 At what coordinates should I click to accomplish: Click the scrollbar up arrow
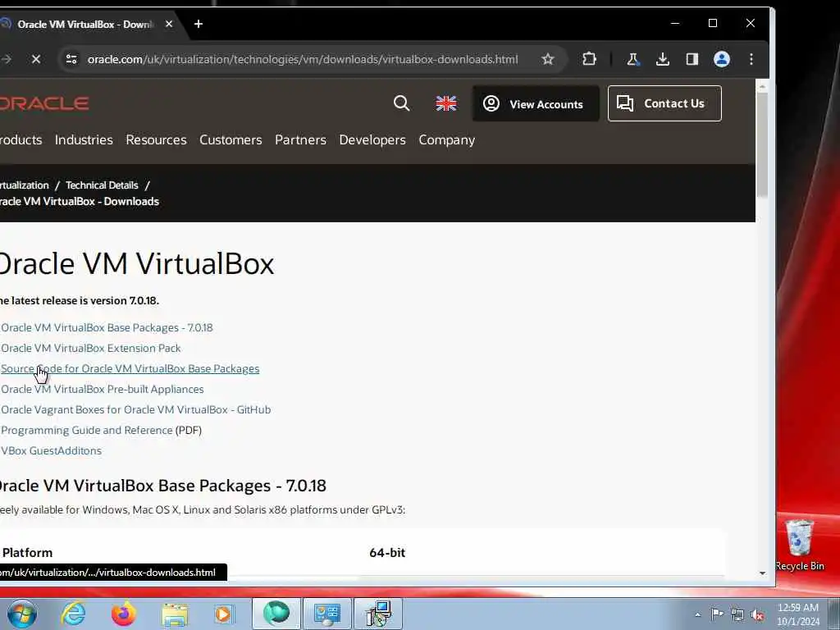click(762, 86)
